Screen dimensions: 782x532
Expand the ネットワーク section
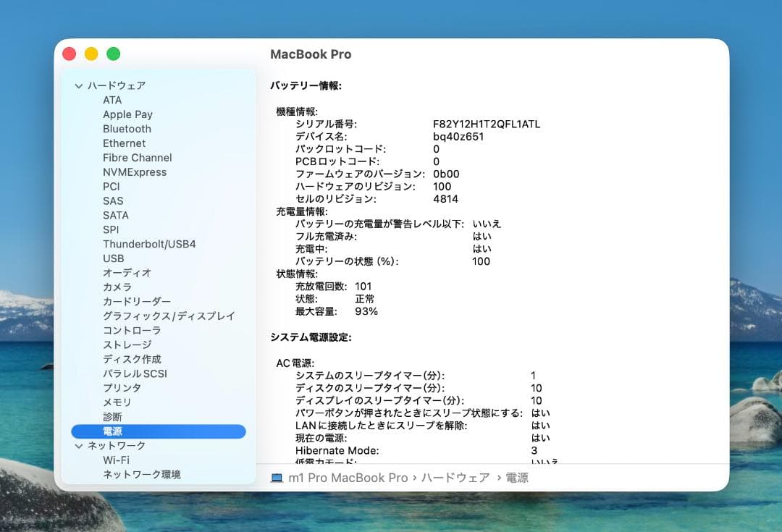point(78,446)
